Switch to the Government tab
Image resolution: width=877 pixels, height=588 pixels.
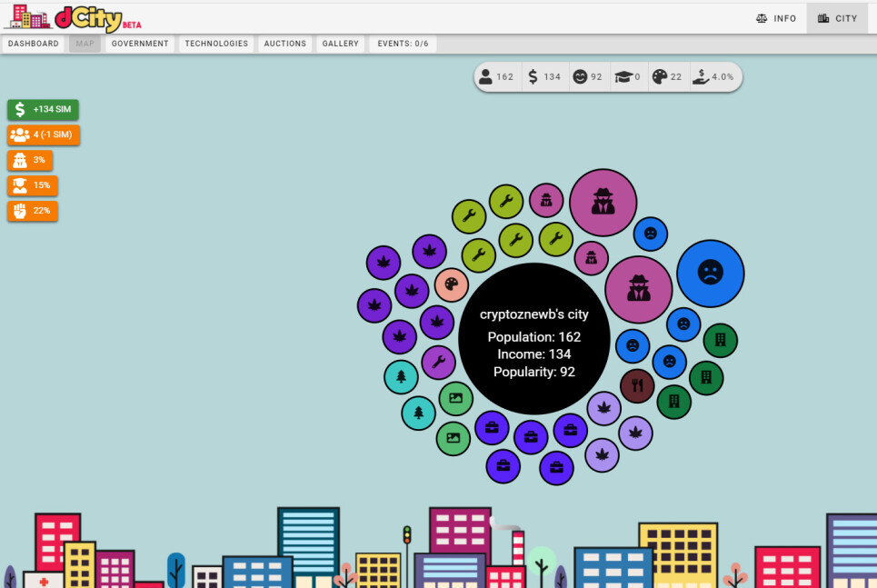pyautogui.click(x=140, y=44)
